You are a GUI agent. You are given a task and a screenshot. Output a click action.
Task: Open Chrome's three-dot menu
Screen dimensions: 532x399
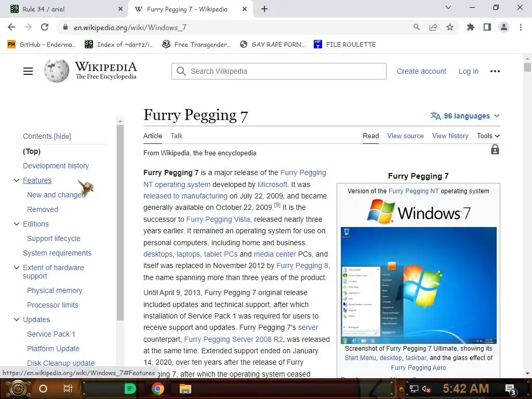(x=521, y=27)
